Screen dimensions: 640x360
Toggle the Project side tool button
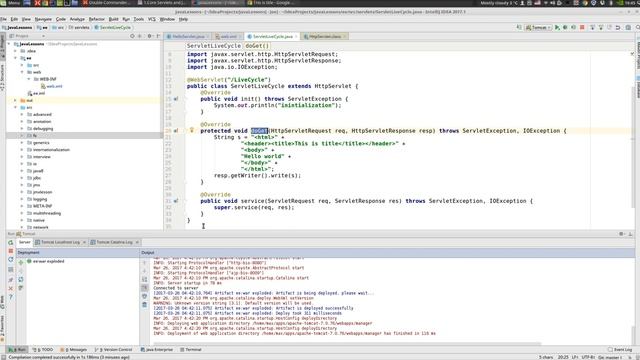2,46
